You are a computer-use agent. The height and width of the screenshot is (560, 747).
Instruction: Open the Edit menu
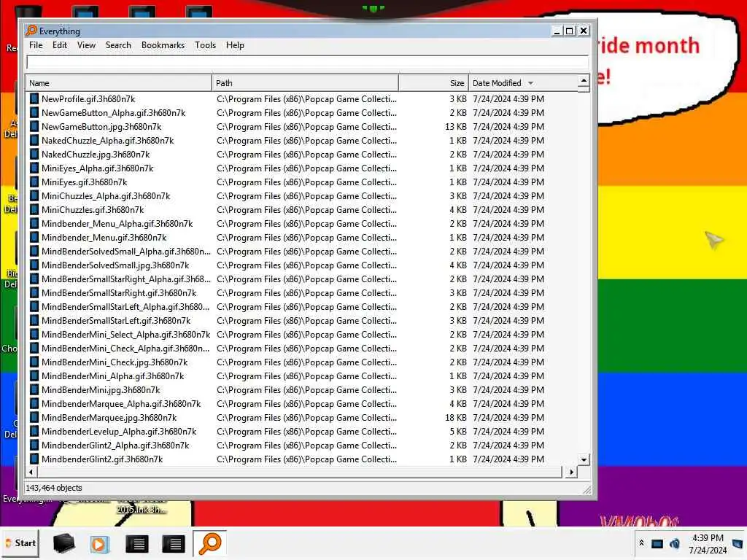pyautogui.click(x=60, y=45)
